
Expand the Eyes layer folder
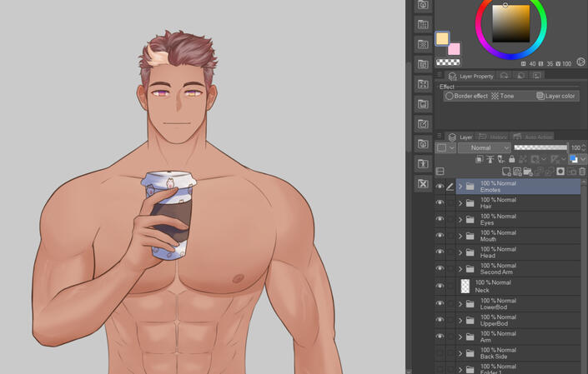pos(460,220)
